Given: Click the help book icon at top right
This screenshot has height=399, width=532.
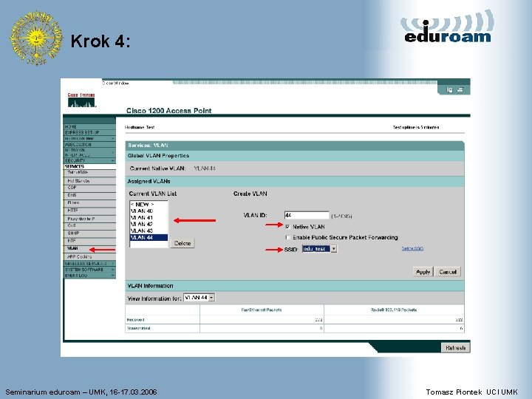Looking at the screenshot, I should click(449, 90).
